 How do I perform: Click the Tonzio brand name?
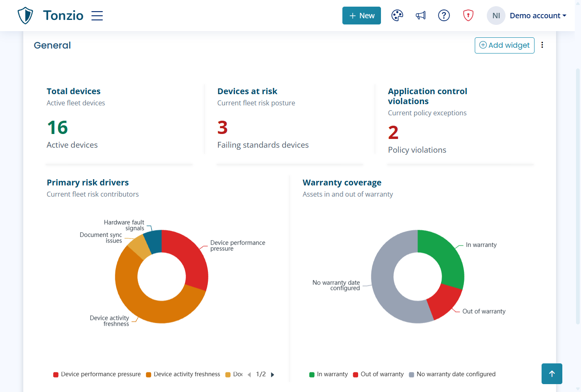tap(63, 16)
